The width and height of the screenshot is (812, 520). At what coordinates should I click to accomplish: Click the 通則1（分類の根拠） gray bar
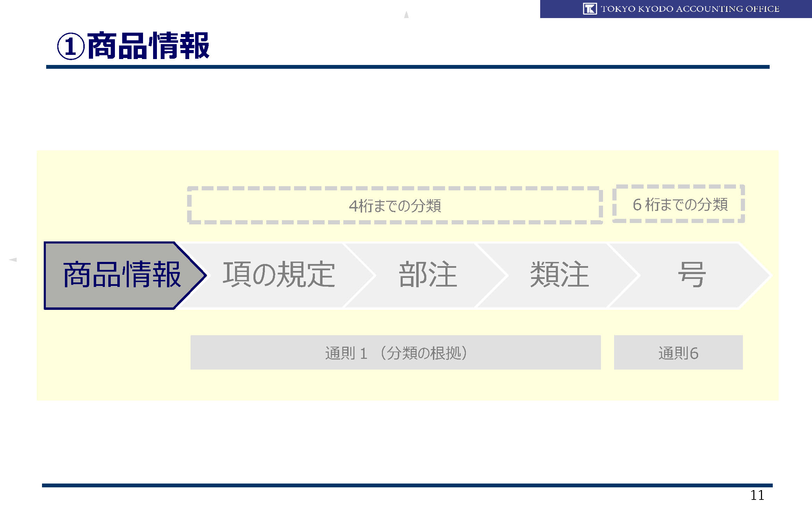[x=395, y=353]
